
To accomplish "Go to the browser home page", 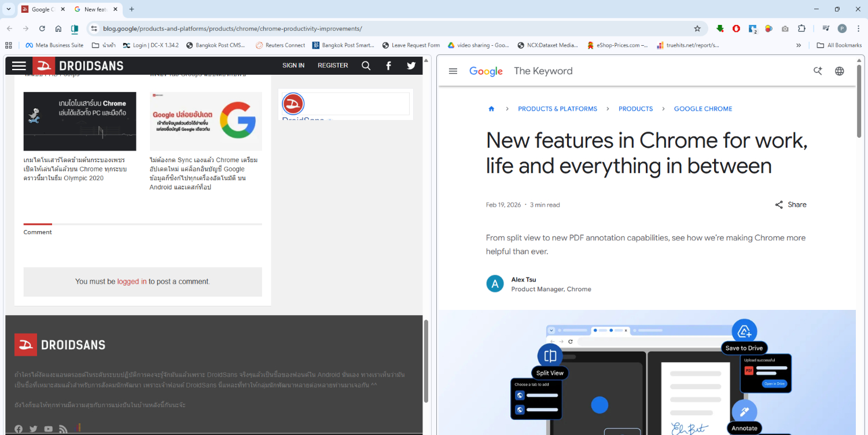I will tap(58, 28).
